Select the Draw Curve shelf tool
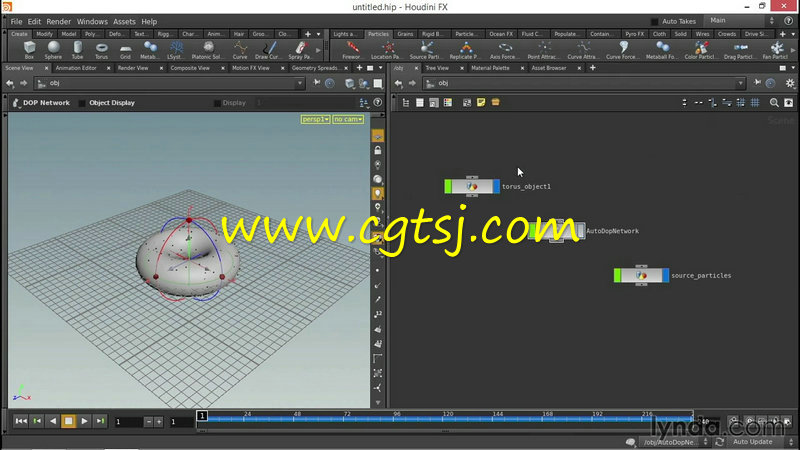 point(268,50)
